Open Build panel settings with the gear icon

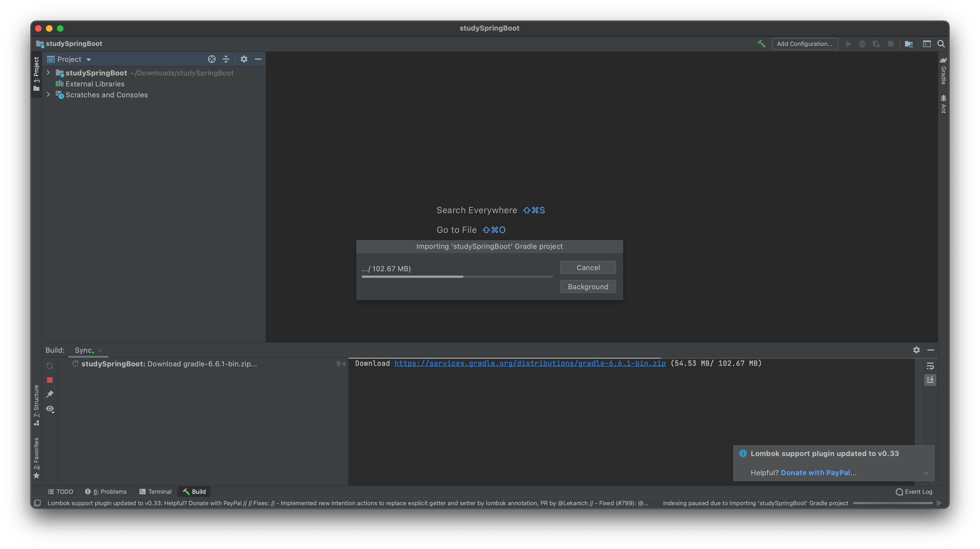(x=916, y=350)
